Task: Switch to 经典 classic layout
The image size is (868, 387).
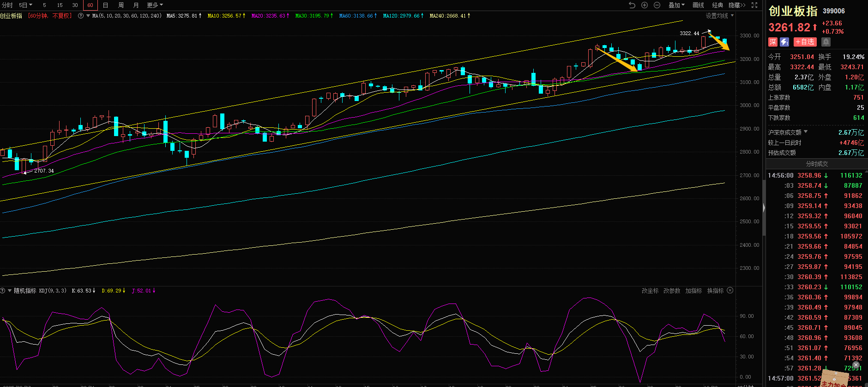Action: [x=717, y=5]
